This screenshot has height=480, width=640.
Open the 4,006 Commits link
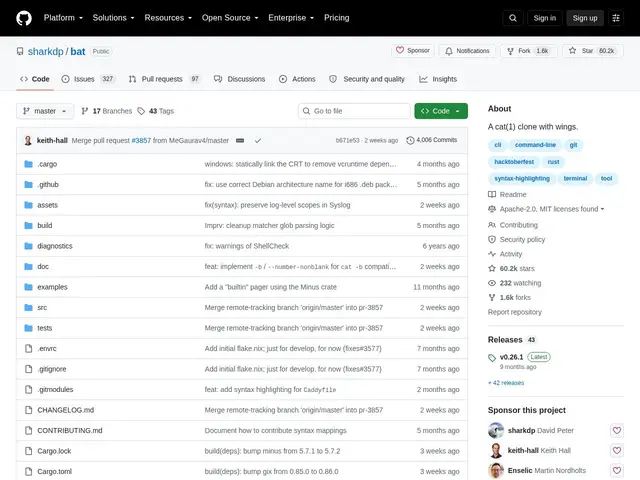(x=432, y=140)
